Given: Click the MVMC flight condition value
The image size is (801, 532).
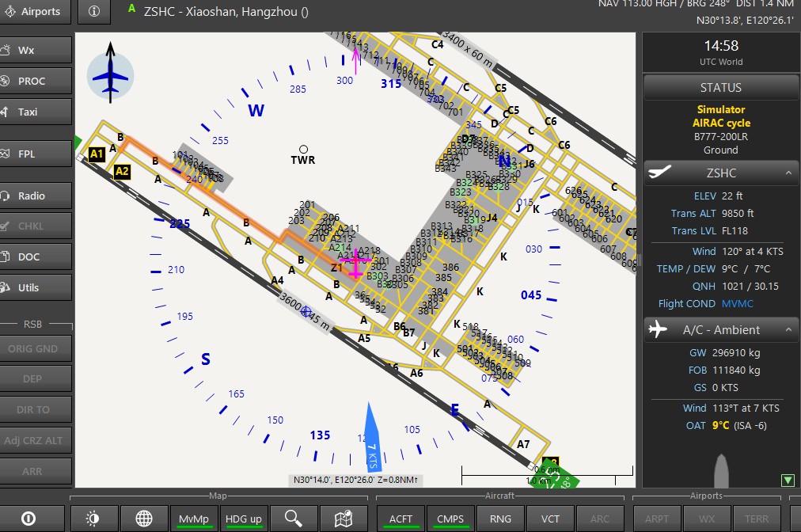Looking at the screenshot, I should (x=737, y=303).
